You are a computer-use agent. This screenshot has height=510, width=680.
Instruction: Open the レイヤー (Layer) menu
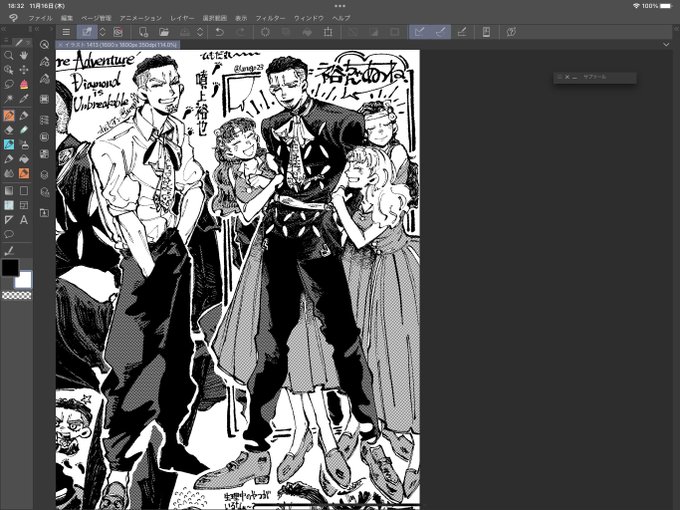(x=182, y=18)
